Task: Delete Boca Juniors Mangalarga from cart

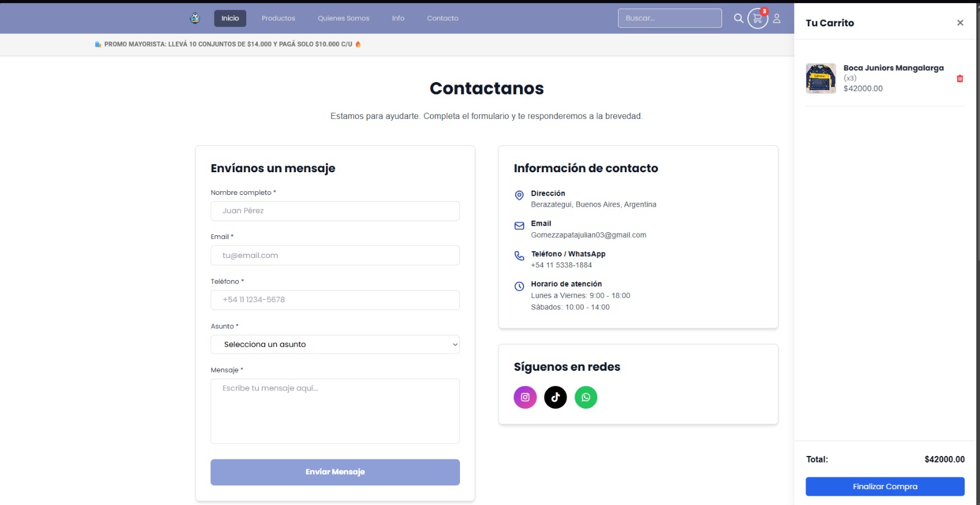Action: click(960, 78)
